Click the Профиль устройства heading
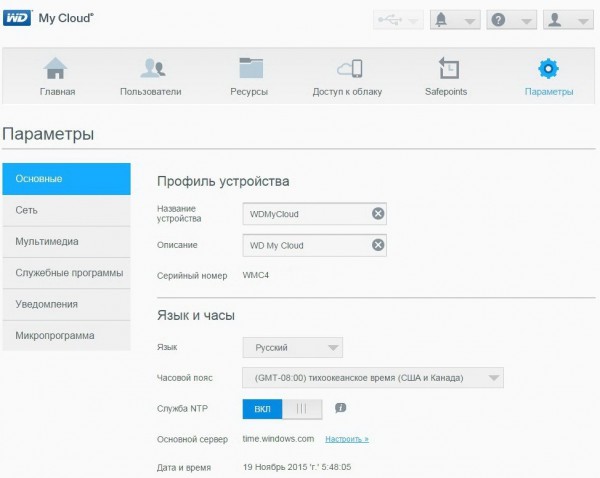 [223, 181]
